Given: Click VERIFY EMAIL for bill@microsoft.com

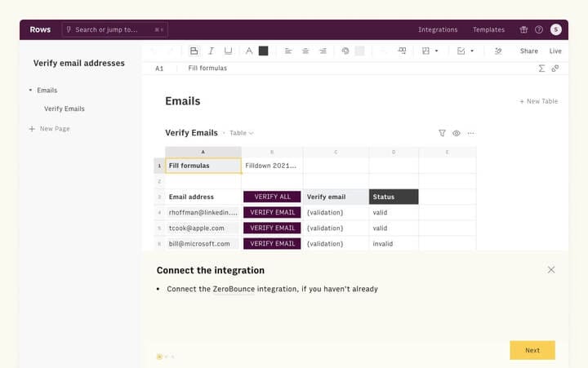Looking at the screenshot, I should (x=272, y=244).
